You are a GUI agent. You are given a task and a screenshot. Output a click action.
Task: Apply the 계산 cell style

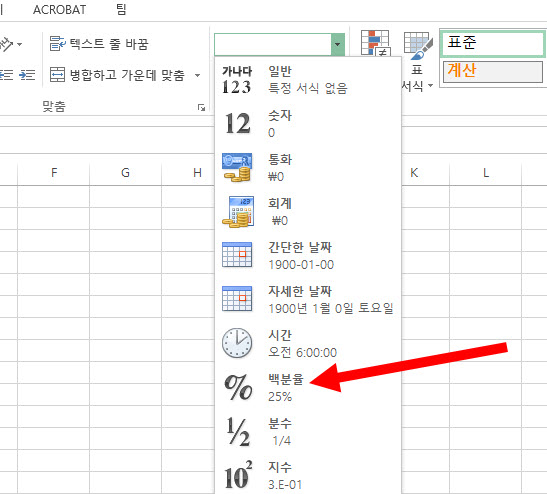coord(493,72)
